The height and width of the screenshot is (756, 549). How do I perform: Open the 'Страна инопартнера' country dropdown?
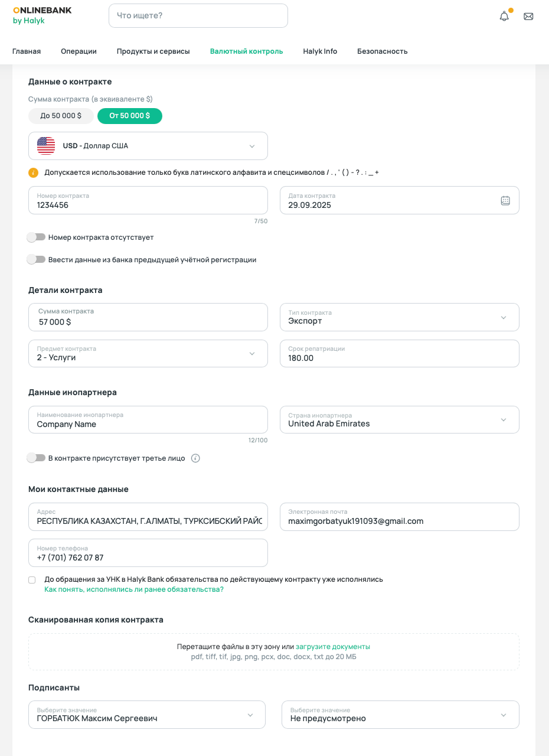[503, 420]
